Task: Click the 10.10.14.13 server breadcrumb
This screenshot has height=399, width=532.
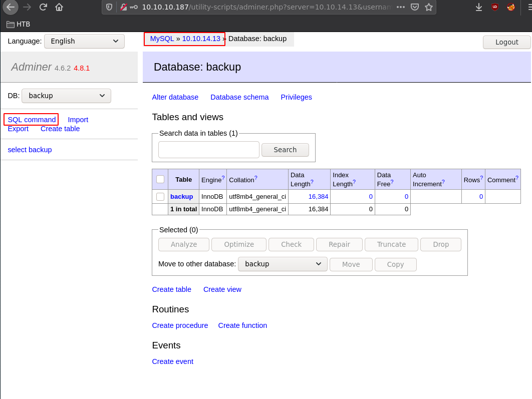Action: click(201, 39)
